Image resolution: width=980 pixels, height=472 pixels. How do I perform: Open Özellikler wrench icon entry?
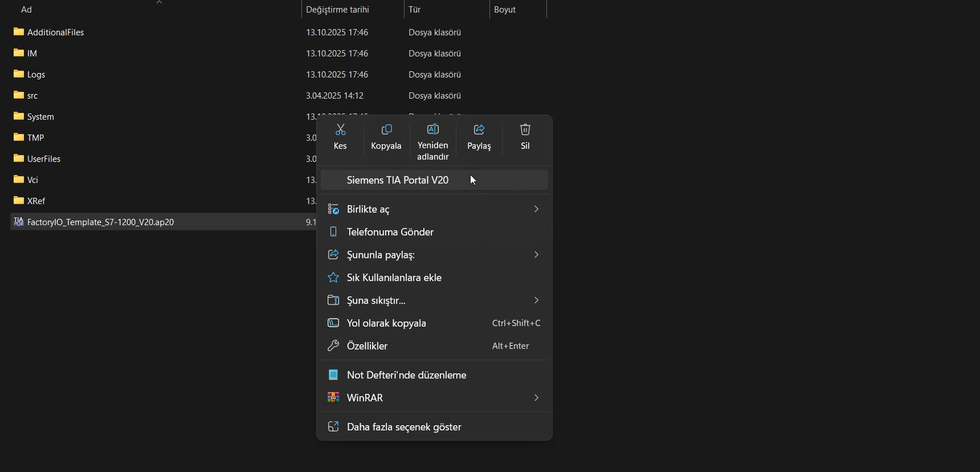click(x=333, y=346)
